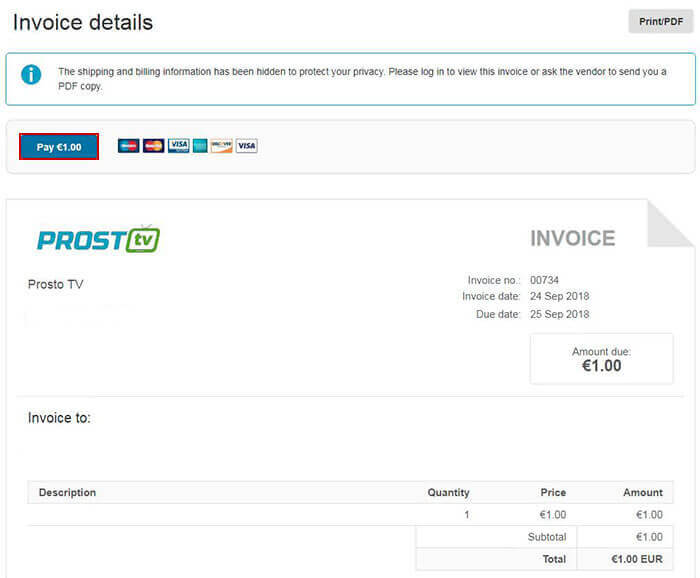Click the Description column header
The height and width of the screenshot is (578, 700).
click(67, 492)
